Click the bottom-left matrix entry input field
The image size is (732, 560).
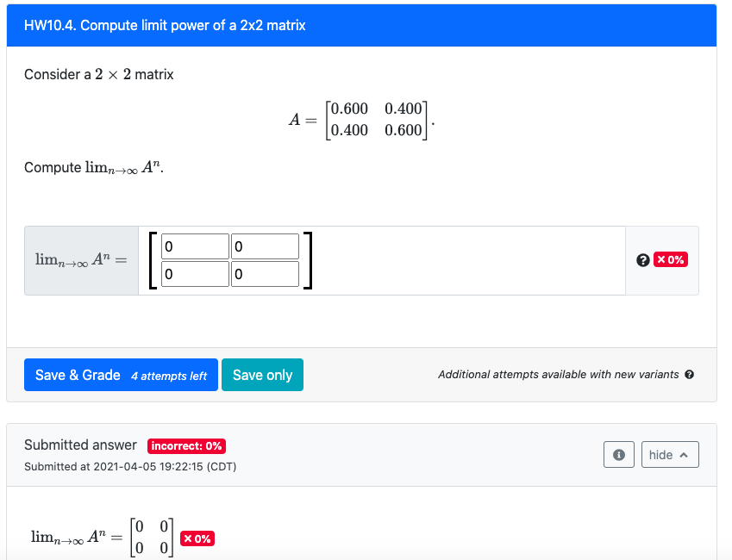pyautogui.click(x=196, y=274)
